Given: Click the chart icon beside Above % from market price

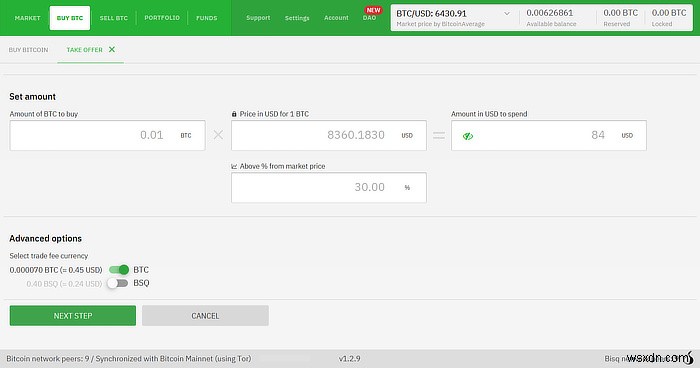Looking at the screenshot, I should coord(234,166).
